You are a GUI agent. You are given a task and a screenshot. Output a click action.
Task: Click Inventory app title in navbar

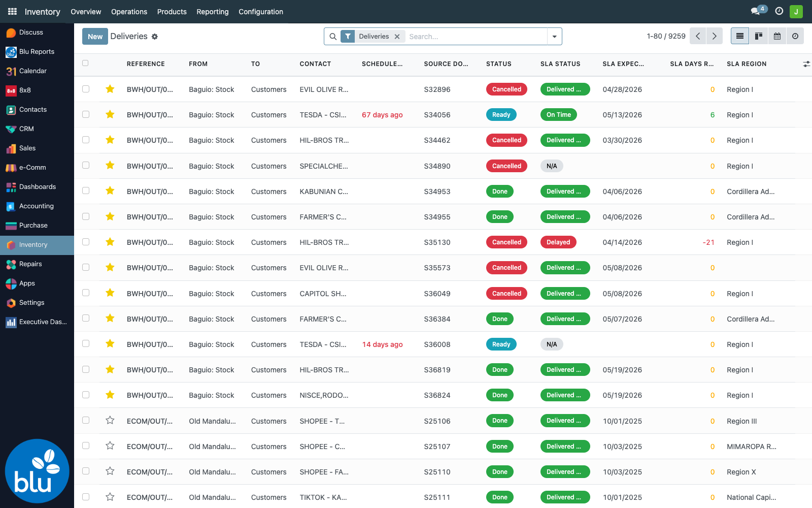pos(42,12)
